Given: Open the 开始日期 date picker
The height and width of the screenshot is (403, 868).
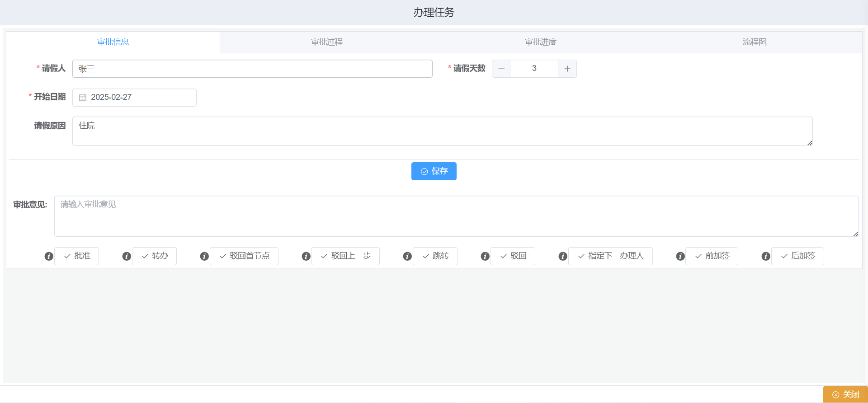Looking at the screenshot, I should click(134, 98).
